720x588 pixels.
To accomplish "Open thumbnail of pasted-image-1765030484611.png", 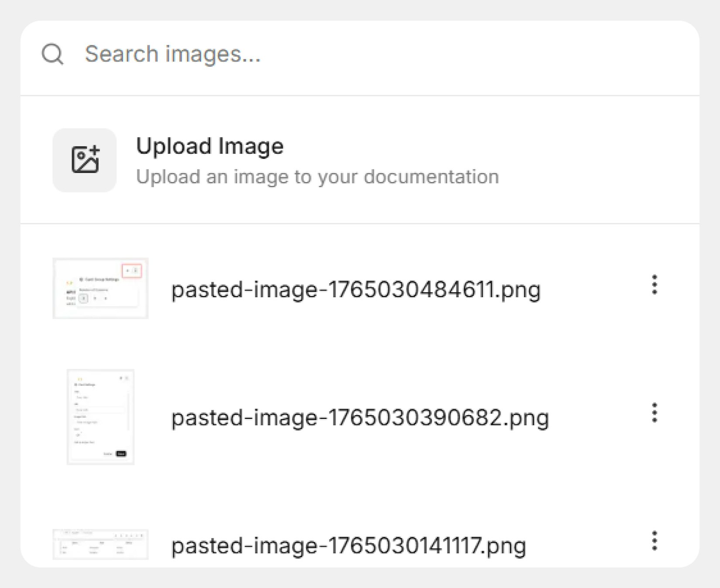I will click(x=100, y=288).
